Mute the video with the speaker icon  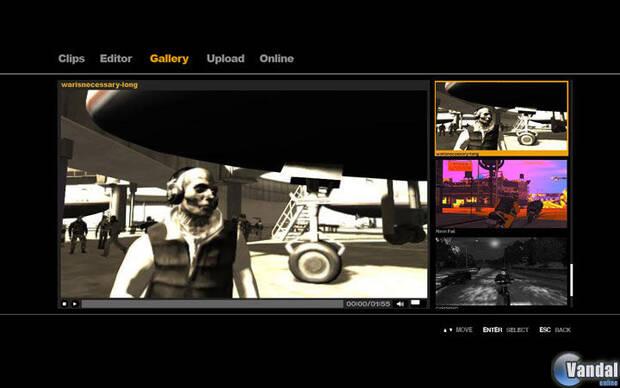(400, 304)
